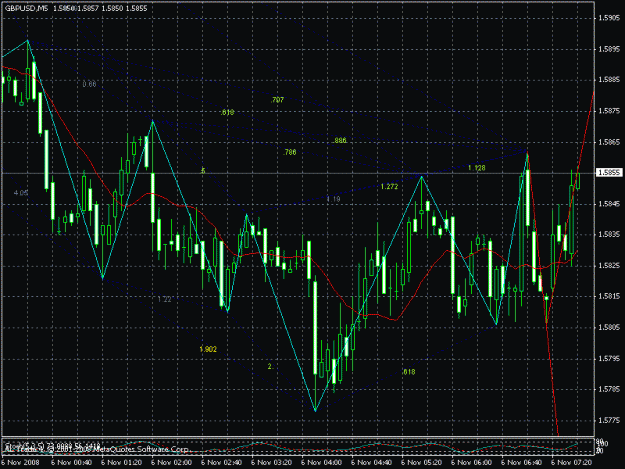Screen dimensions: 625x469
Task: Click the 1.272 ratio label
Action: [x=389, y=186]
